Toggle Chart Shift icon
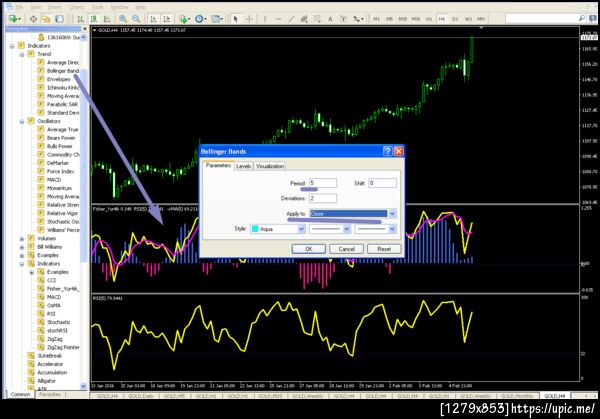Image resolution: width=600 pixels, height=419 pixels. [x=167, y=19]
